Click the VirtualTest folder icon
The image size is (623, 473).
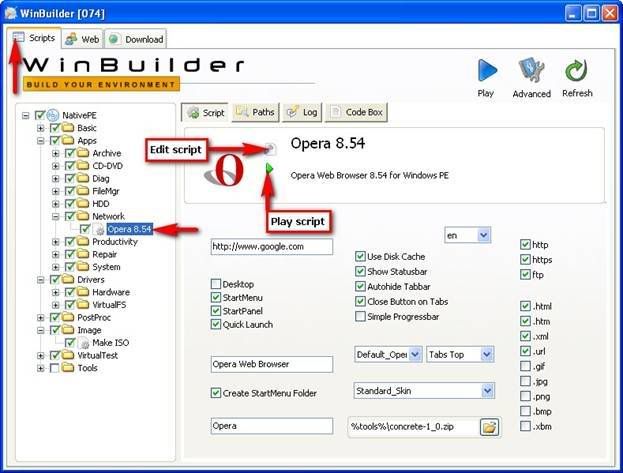click(x=68, y=355)
